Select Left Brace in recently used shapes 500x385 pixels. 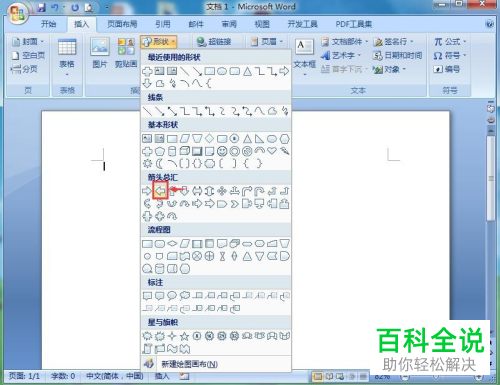click(209, 83)
